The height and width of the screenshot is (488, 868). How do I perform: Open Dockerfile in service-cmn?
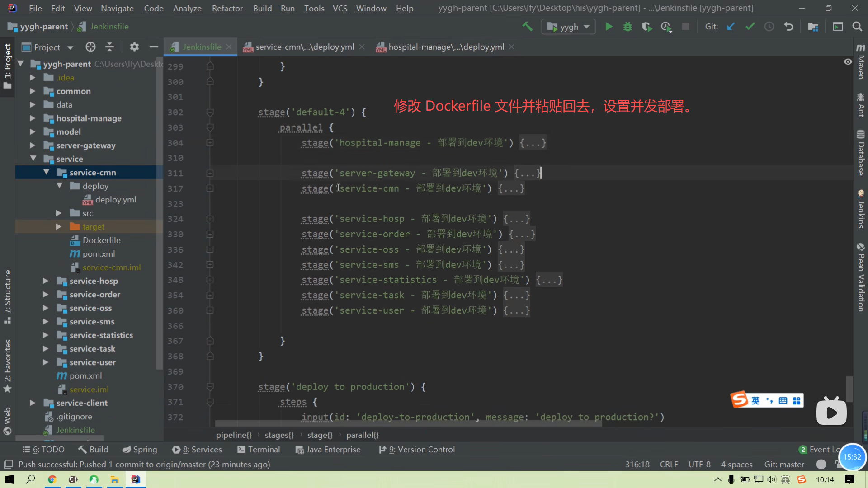click(x=101, y=240)
